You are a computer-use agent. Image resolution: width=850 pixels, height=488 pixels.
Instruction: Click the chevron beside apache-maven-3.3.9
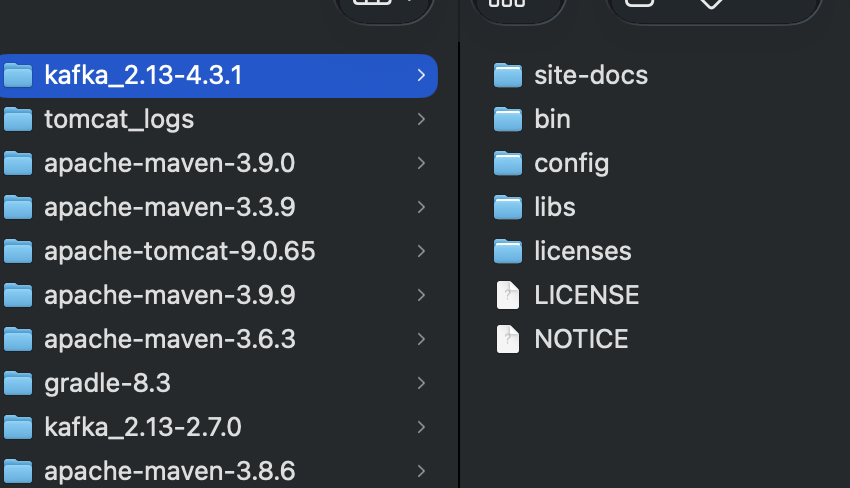pos(421,207)
